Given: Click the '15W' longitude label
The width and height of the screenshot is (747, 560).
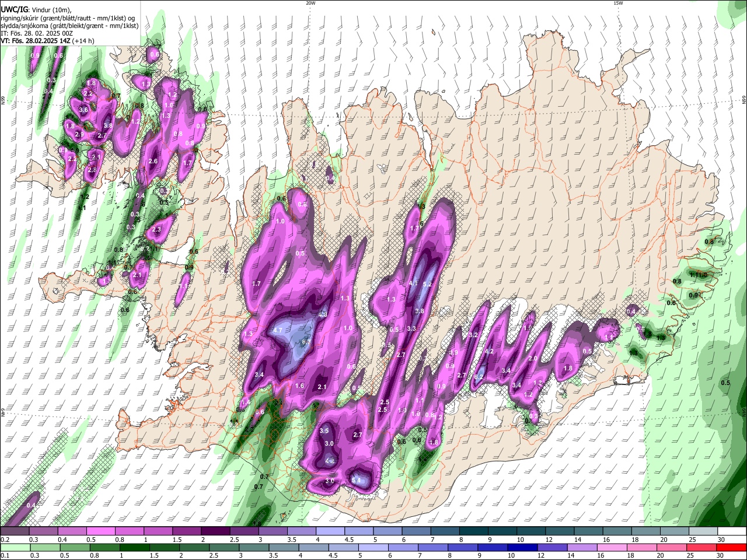Looking at the screenshot, I should point(618,3).
